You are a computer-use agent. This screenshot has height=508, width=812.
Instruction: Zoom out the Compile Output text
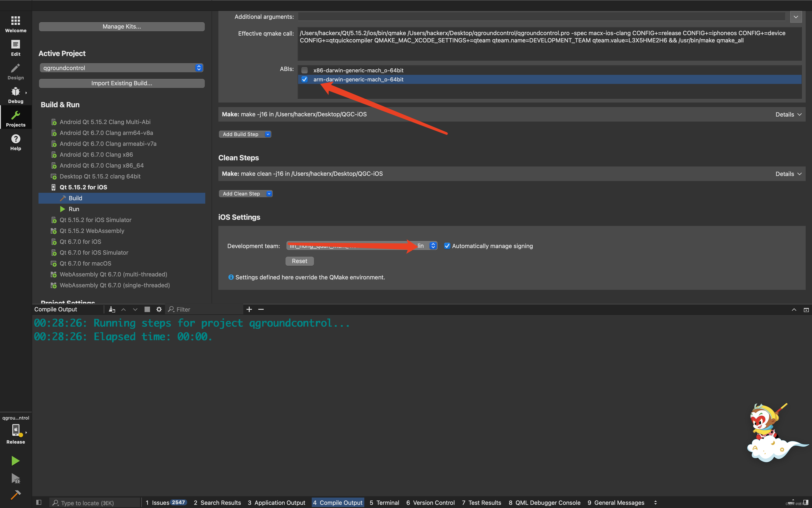coord(261,309)
